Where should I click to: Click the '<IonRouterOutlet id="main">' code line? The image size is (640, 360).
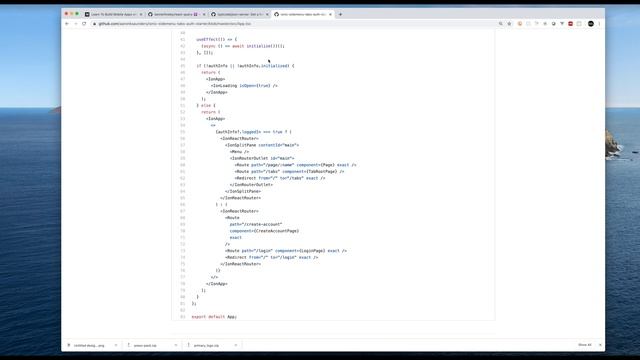coord(262,158)
